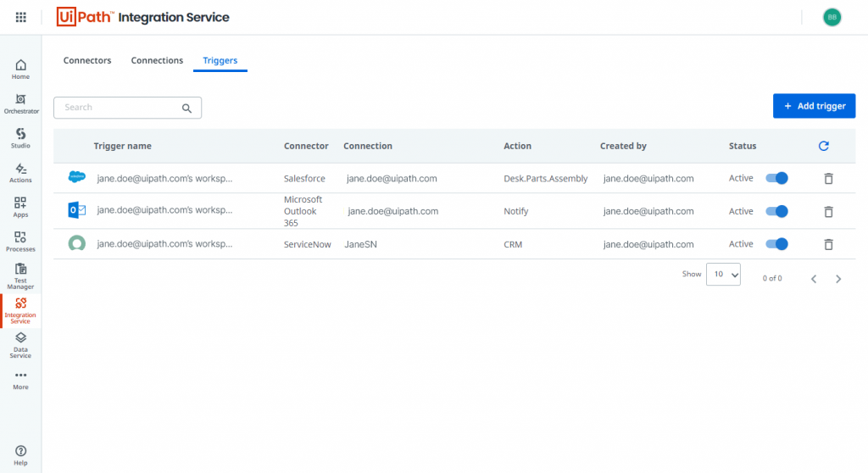Click the Outlook logo icon
868x473 pixels.
[77, 210]
